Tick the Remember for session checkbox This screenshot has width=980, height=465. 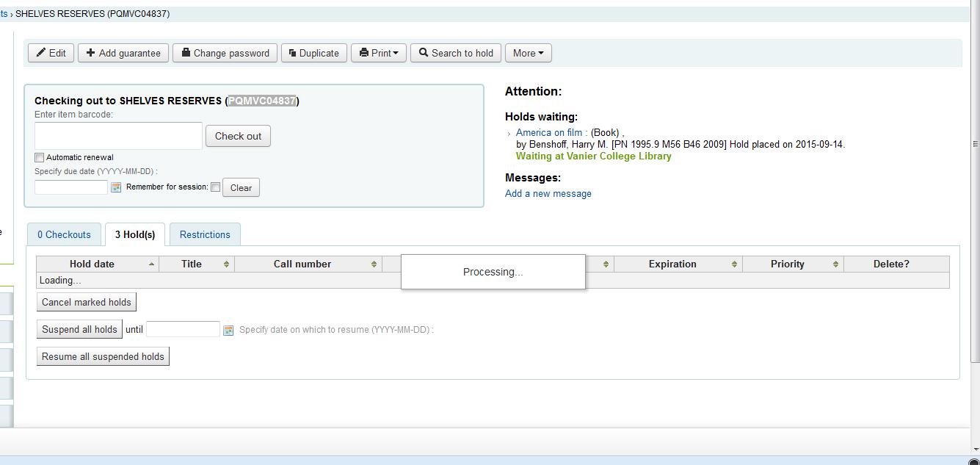click(215, 187)
